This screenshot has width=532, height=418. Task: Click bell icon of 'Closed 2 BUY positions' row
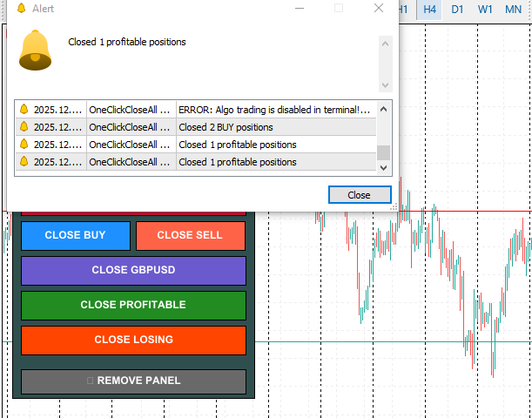24,127
